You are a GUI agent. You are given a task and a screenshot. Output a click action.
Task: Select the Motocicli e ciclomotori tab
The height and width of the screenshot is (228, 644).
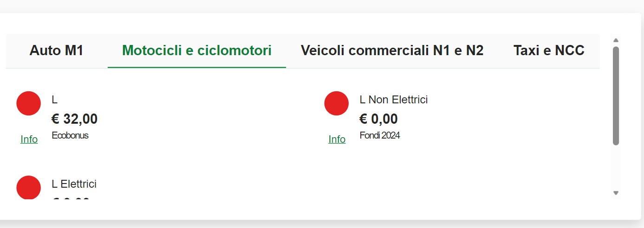pos(197,51)
